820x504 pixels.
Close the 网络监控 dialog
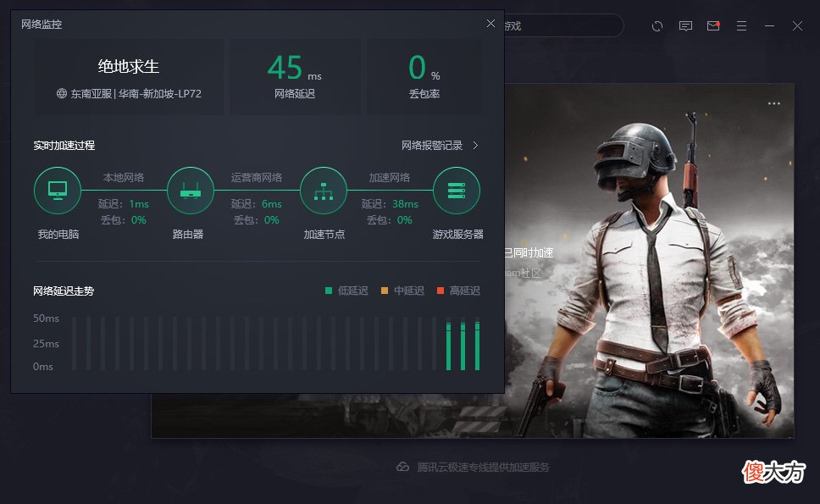click(x=490, y=24)
